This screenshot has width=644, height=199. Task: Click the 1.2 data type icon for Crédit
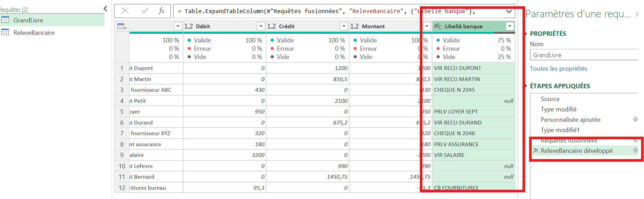[x=271, y=26]
